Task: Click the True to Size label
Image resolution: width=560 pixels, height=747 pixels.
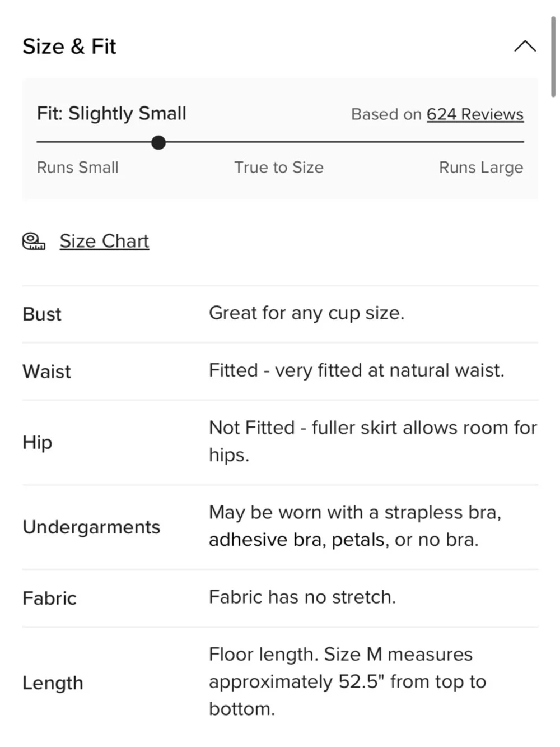Action: click(278, 167)
